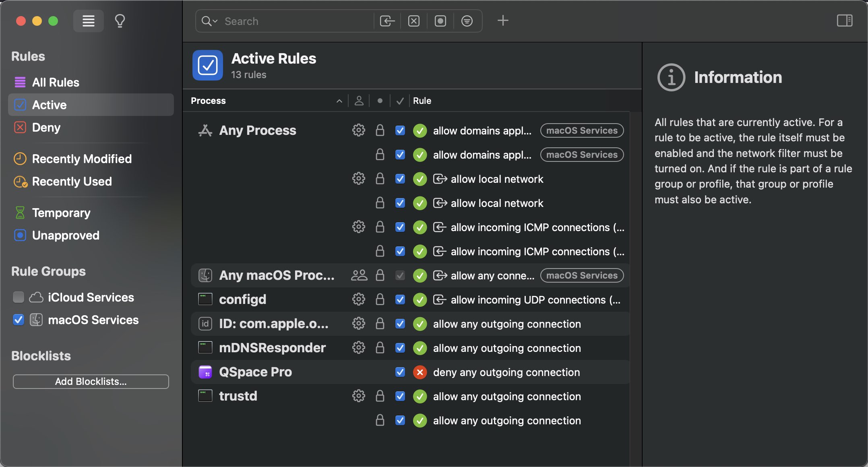Filter unapproved rules dot-square icon
The image size is (868, 467).
(440, 21)
